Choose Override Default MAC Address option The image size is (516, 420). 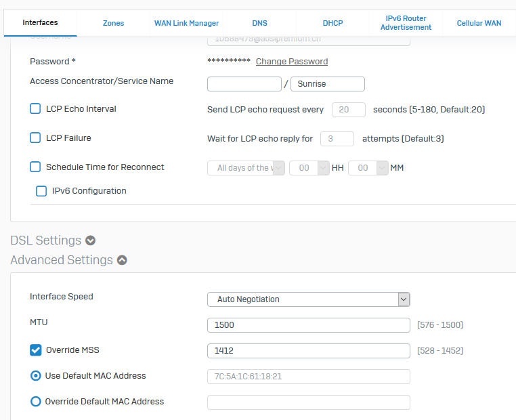[36, 402]
